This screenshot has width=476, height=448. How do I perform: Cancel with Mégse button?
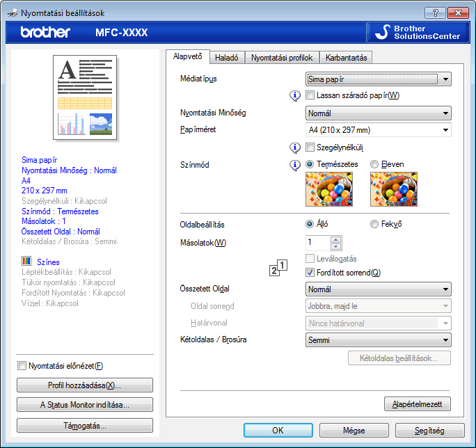[x=354, y=431]
